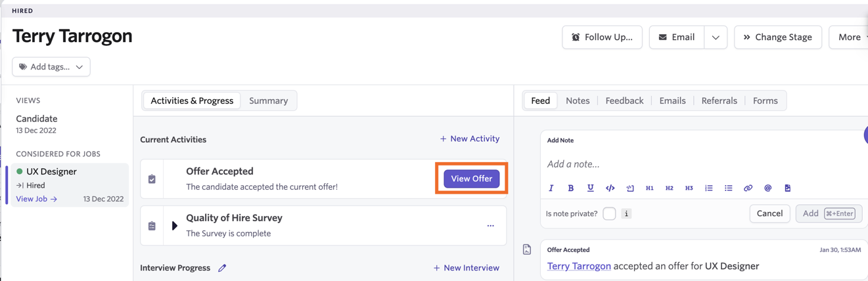Viewport: 868px width, 281px height.
Task: Focus the Add a note text field
Action: point(703,164)
